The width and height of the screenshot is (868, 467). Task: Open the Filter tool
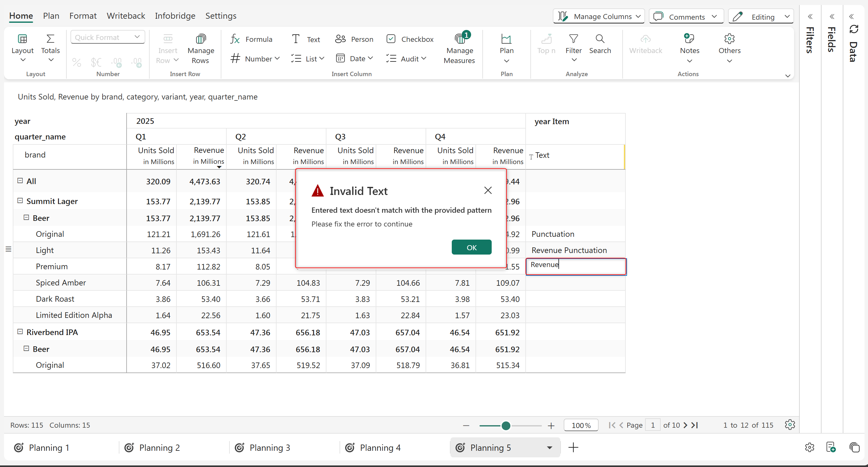573,39
